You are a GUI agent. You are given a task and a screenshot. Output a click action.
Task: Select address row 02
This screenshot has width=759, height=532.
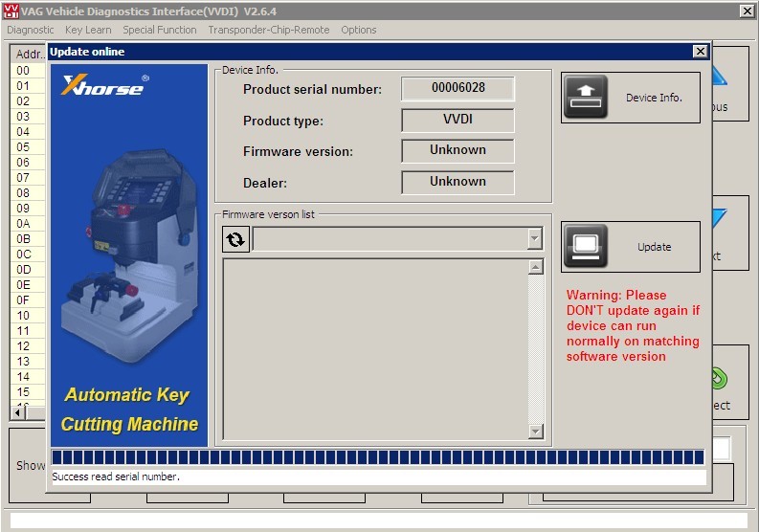pos(28,101)
